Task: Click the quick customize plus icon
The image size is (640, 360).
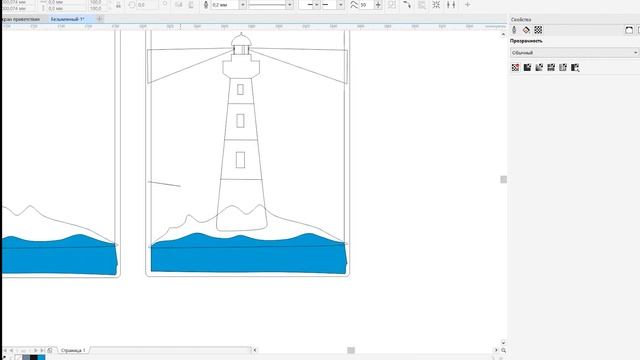Action: coord(468,5)
